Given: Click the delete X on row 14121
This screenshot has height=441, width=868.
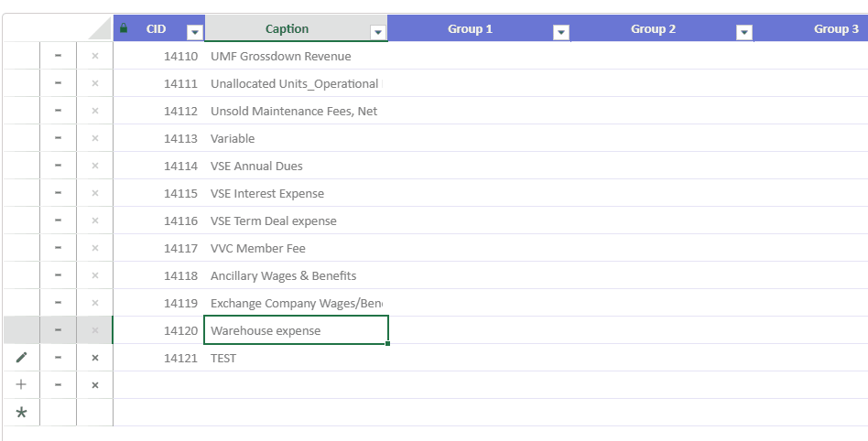Looking at the screenshot, I should 94,358.
